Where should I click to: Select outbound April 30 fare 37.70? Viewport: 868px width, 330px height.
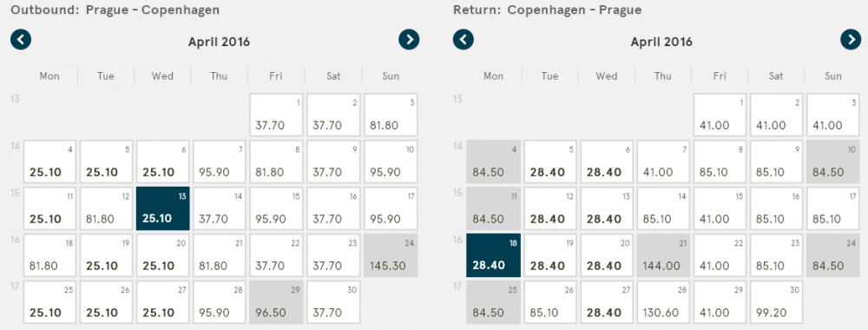point(333,301)
